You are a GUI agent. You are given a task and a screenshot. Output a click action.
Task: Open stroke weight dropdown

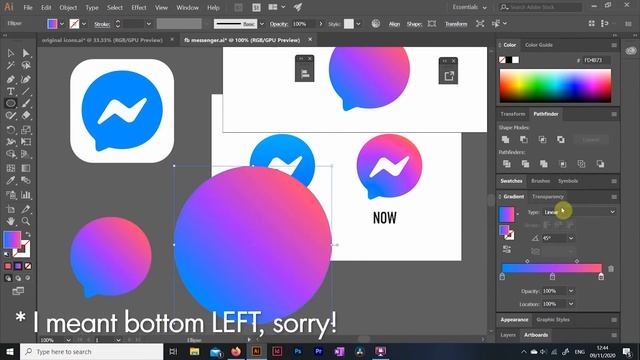(149, 24)
